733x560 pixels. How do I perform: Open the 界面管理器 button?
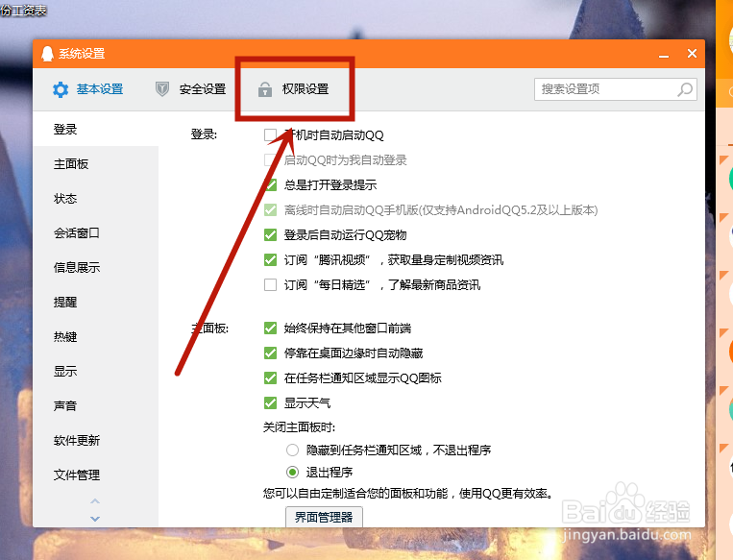[324, 517]
